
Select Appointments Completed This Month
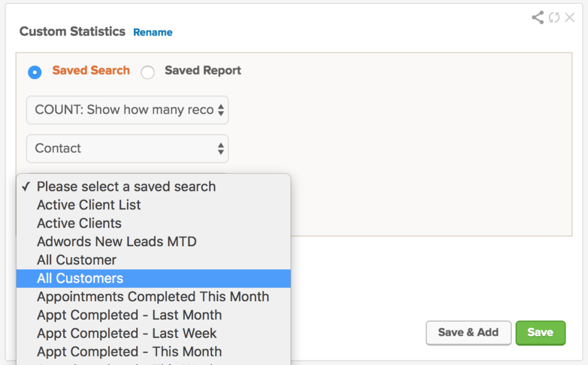(154, 297)
